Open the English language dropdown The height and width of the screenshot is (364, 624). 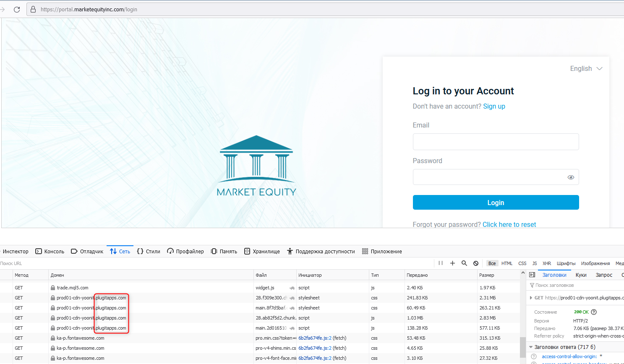pyautogui.click(x=586, y=69)
